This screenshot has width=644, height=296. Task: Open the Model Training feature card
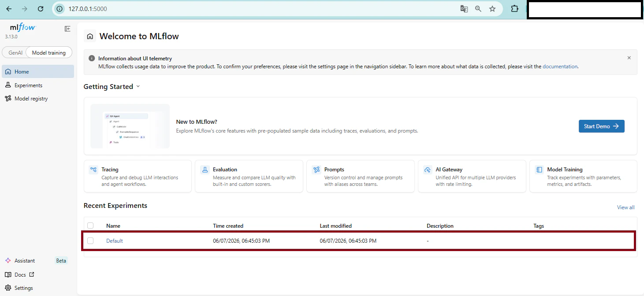pyautogui.click(x=583, y=176)
